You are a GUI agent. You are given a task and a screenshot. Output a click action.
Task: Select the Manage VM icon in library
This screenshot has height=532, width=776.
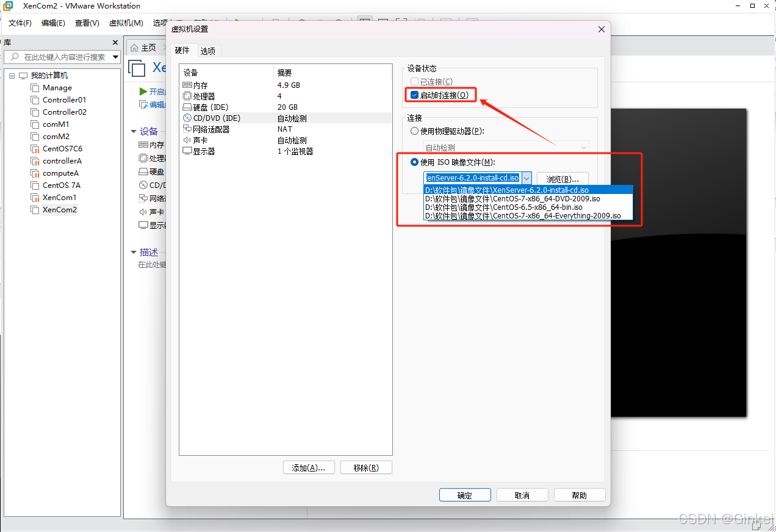point(35,88)
